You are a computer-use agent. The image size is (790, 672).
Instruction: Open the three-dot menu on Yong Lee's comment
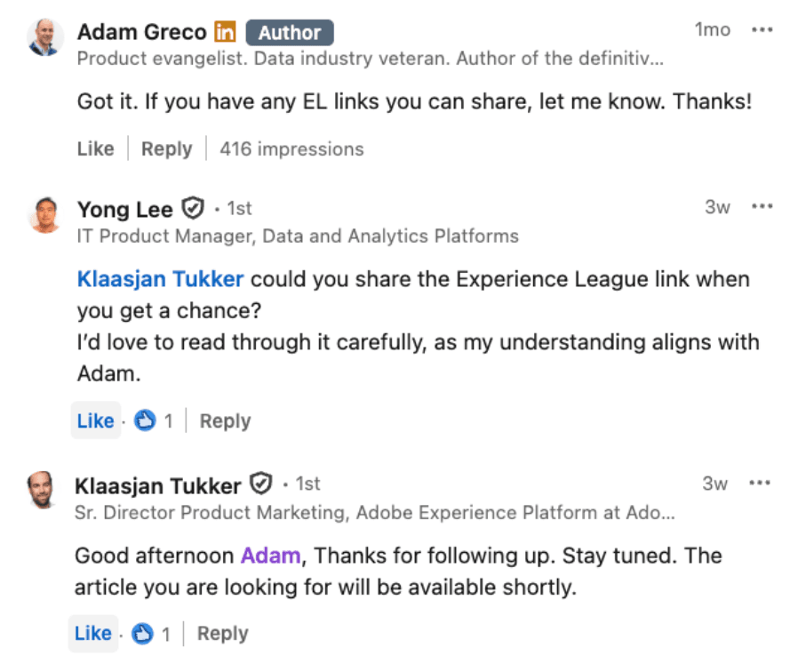762,207
